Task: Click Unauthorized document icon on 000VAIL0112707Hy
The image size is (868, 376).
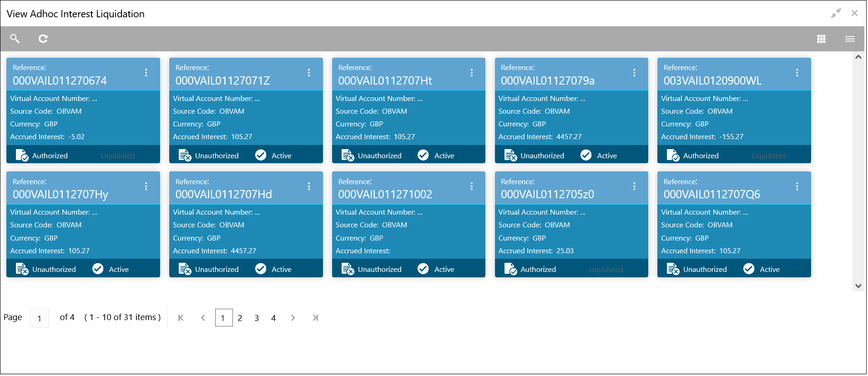Action: coord(22,269)
